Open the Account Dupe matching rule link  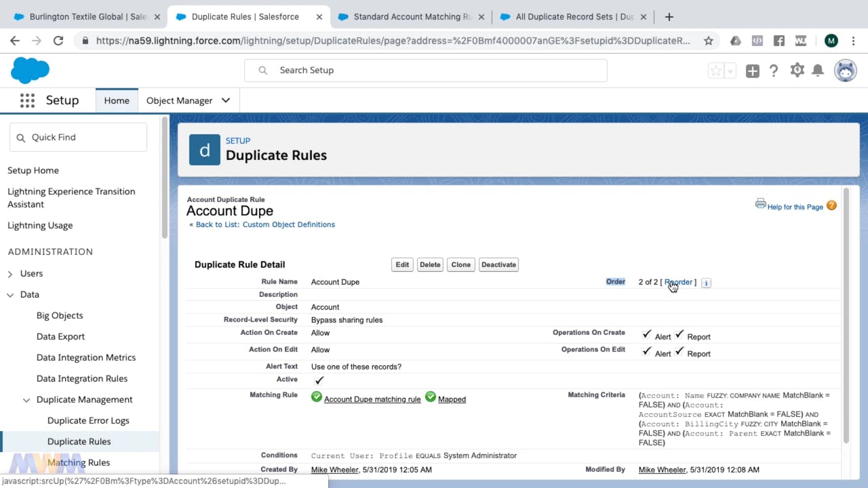pos(372,400)
